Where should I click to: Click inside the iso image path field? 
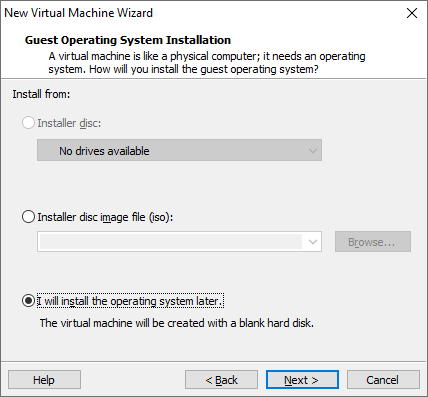pyautogui.click(x=171, y=242)
